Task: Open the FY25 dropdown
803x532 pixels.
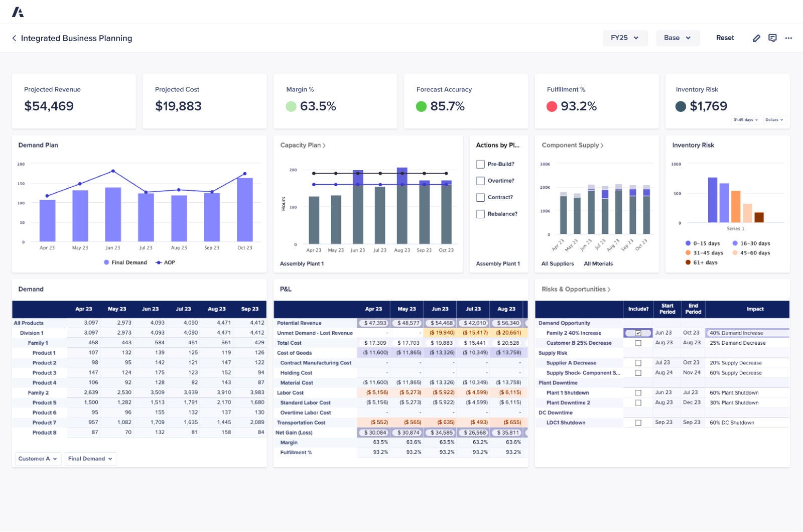Action: (625, 38)
